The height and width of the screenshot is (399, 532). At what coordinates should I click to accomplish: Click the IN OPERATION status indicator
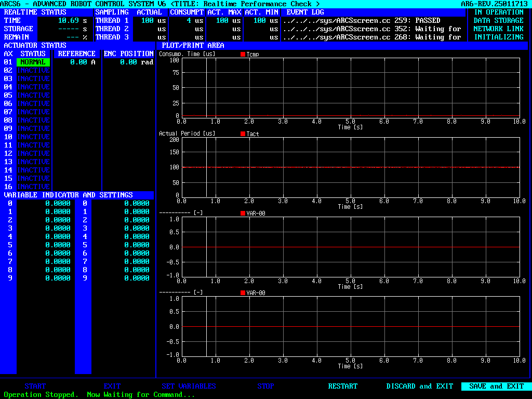pos(499,12)
